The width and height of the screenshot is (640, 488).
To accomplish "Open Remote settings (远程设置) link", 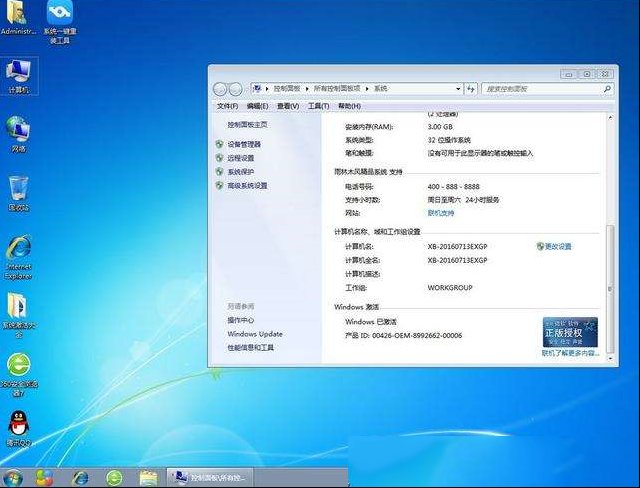I will point(240,158).
